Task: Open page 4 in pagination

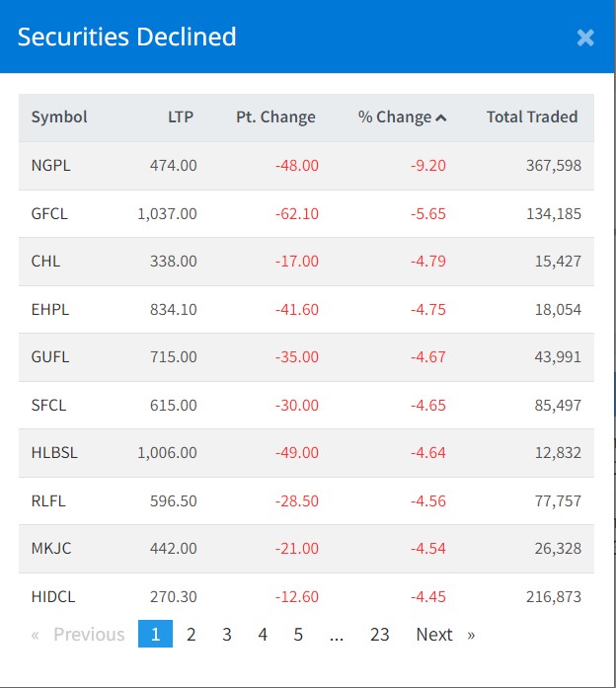Action: click(x=263, y=635)
